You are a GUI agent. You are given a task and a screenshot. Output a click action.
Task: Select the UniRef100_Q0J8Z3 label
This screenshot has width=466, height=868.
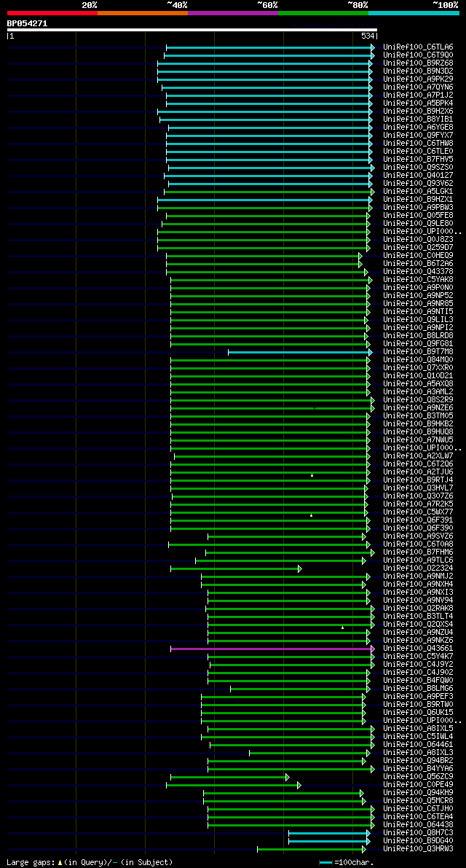click(x=418, y=240)
